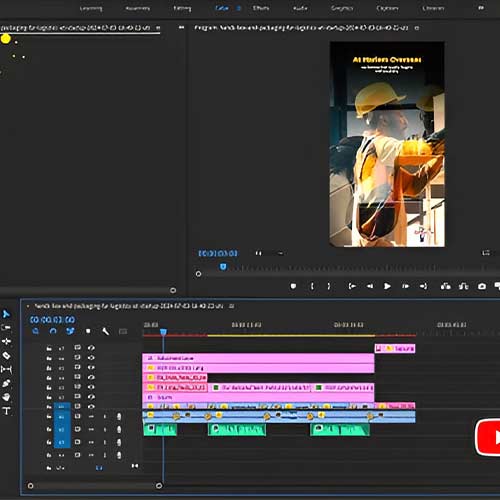The height and width of the screenshot is (500, 500).
Task: Click timeline zoom scrollbar right handle
Action: [159, 485]
